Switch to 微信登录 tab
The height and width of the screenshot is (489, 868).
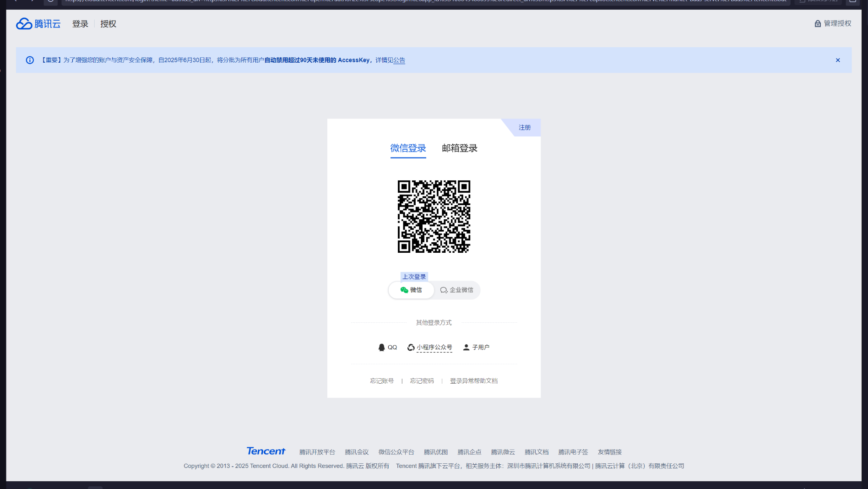tap(408, 148)
